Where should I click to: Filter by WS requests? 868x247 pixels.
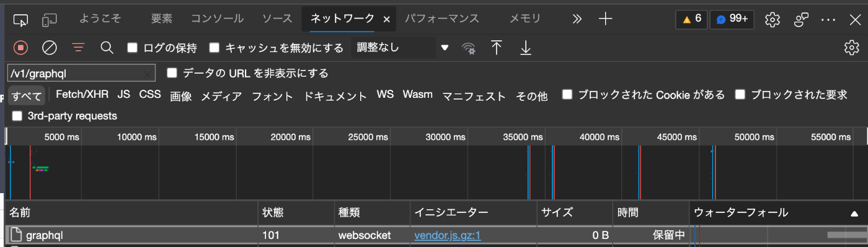385,95
